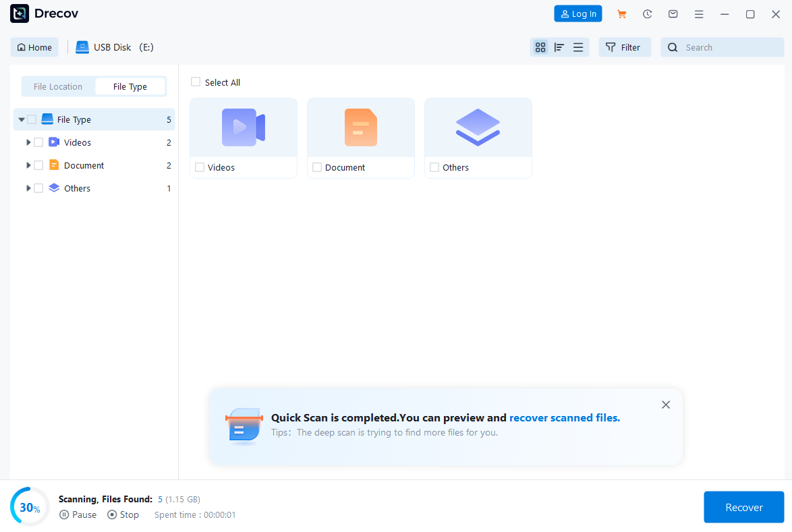Switch to large thumbnail grid view
Image resolution: width=792 pixels, height=532 pixels.
click(x=540, y=47)
